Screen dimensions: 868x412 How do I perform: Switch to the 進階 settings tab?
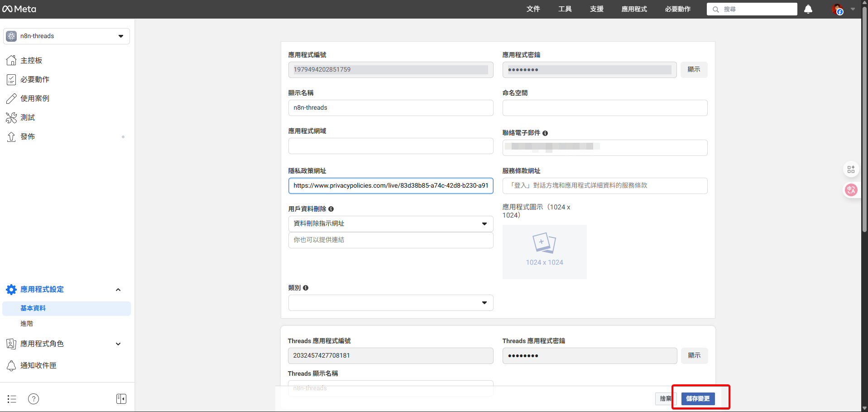(x=27, y=323)
